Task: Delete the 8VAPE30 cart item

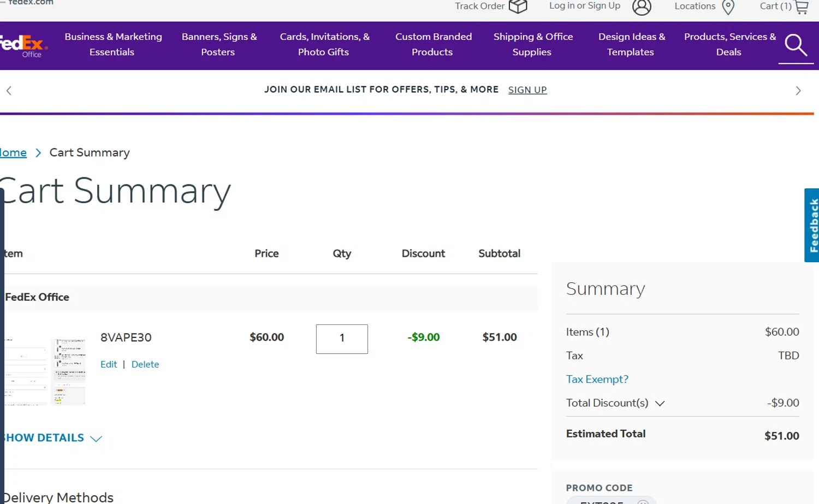Action: (x=145, y=364)
